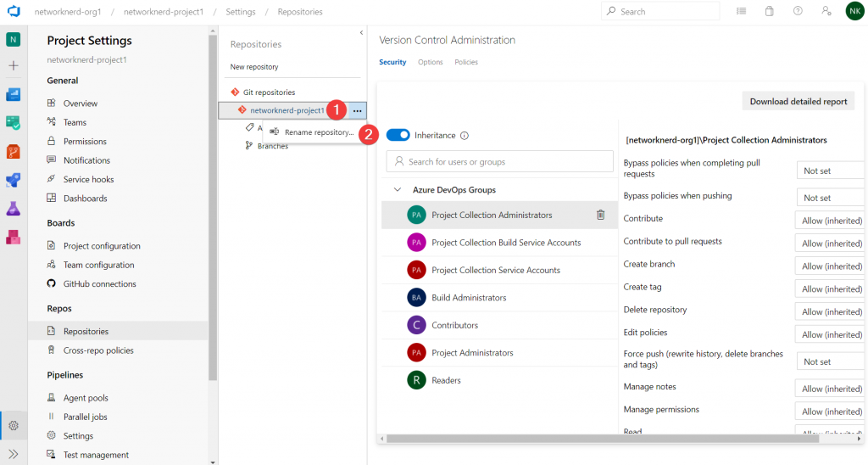Choose Rename repository from context menu
868x465 pixels.
click(312, 132)
